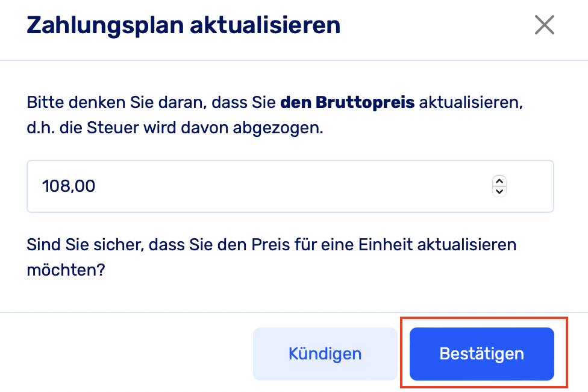Click the line about Steuer wird davon abgezogen
Viewport: 588px width, 392px height.
click(x=175, y=129)
